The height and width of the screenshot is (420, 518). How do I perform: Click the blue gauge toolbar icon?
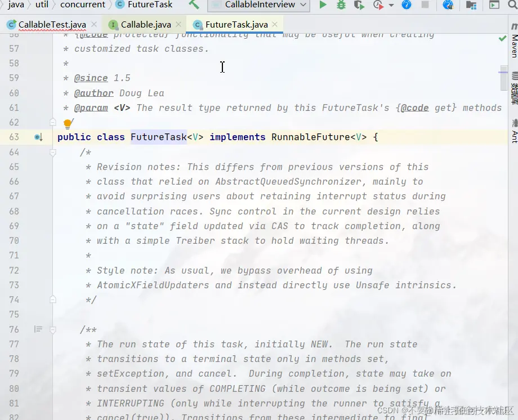407,5
